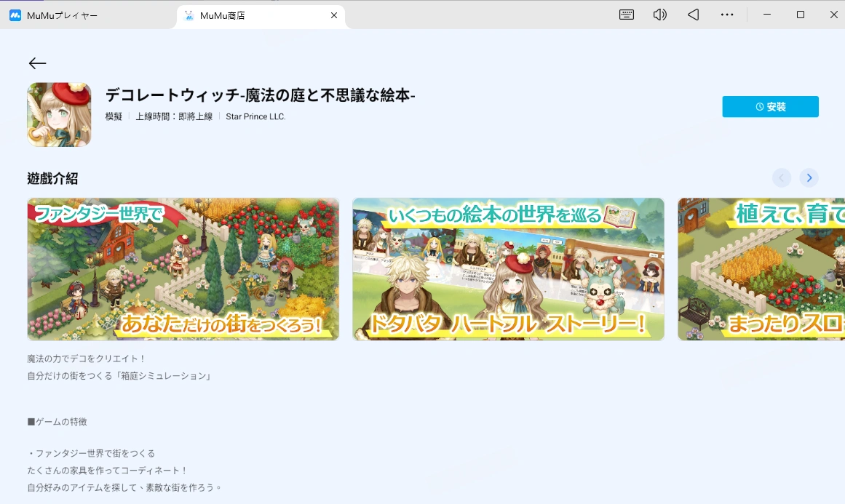This screenshot has width=845, height=504.
Task: Click the line 魔法の力でデコをクリエイト！
Action: (x=86, y=359)
